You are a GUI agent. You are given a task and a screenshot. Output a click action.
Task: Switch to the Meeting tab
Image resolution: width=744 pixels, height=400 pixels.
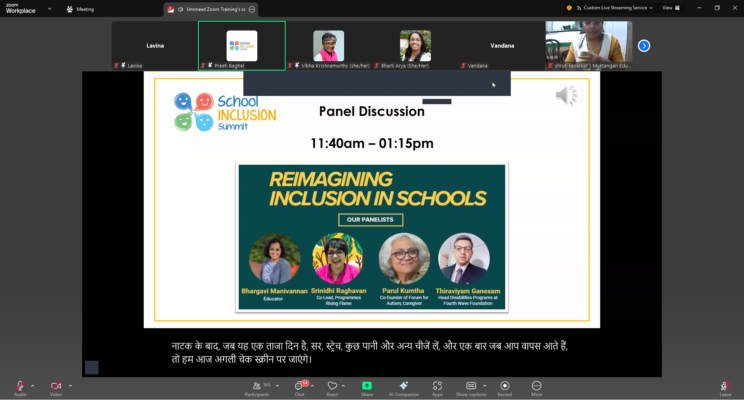tap(80, 9)
